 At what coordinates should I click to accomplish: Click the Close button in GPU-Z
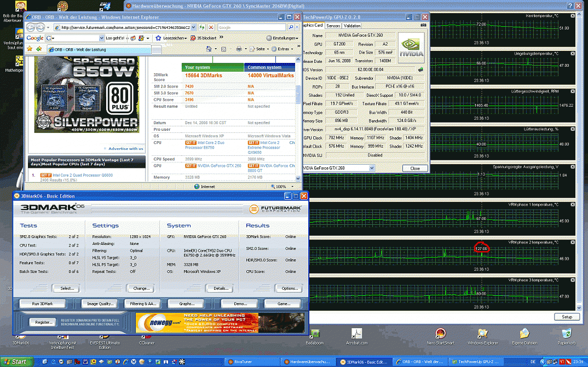point(415,168)
